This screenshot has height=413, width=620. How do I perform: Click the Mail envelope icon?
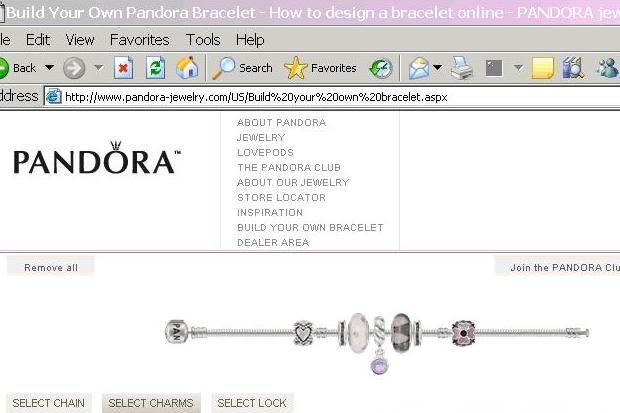point(417,68)
